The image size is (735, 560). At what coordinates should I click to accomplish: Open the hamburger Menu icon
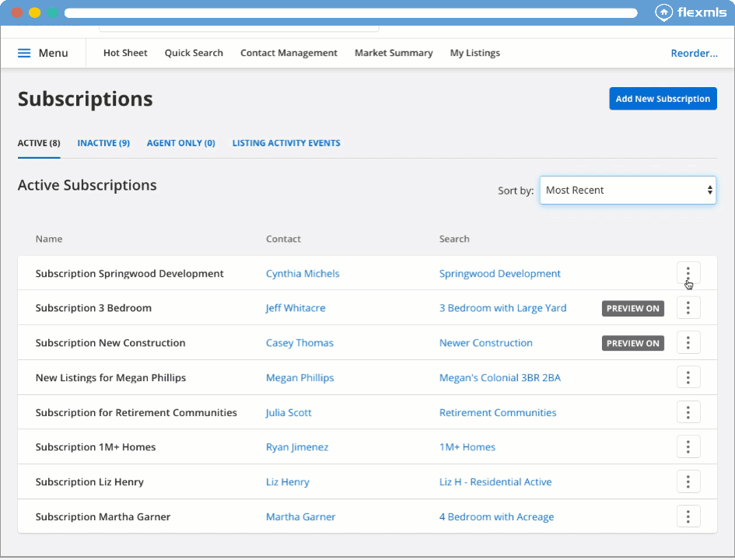[24, 53]
